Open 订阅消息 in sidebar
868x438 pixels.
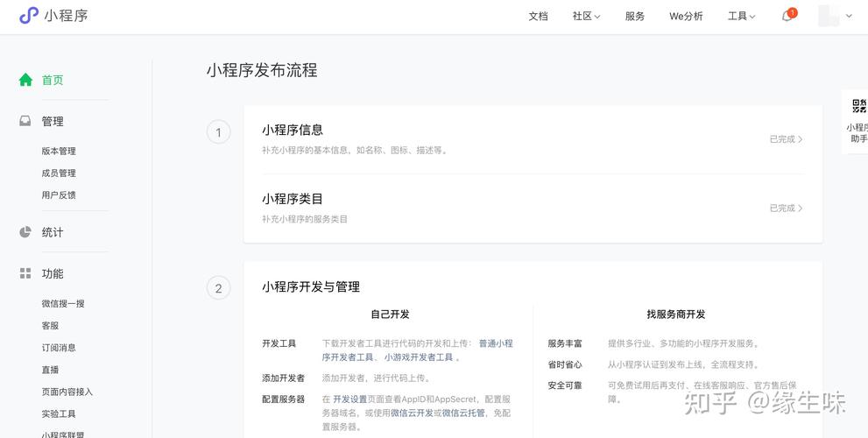(59, 348)
